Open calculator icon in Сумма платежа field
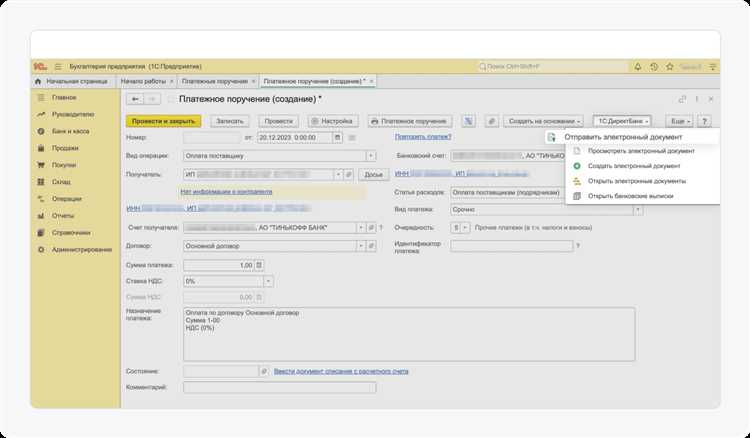 pyautogui.click(x=259, y=265)
